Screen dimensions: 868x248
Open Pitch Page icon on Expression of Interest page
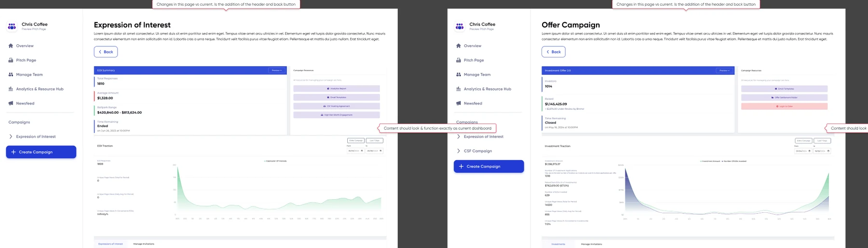(11, 60)
